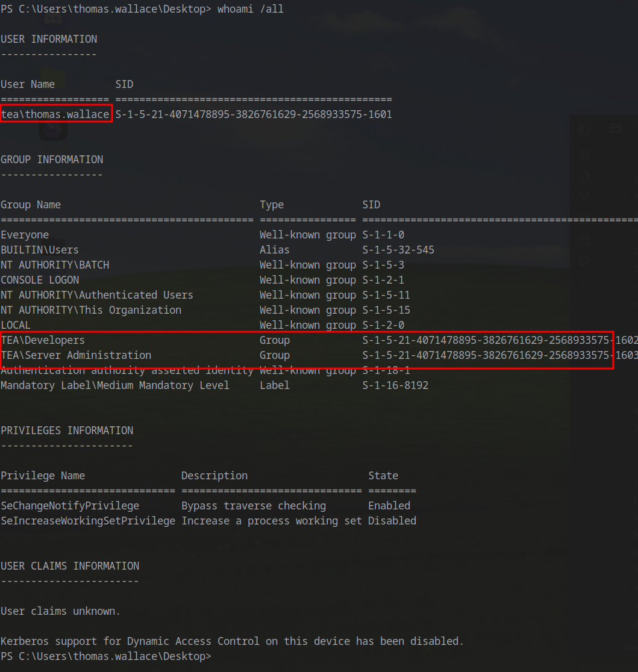This screenshot has height=672, width=638.
Task: Toggle the left sidebar panel icon
Action: point(583,128)
